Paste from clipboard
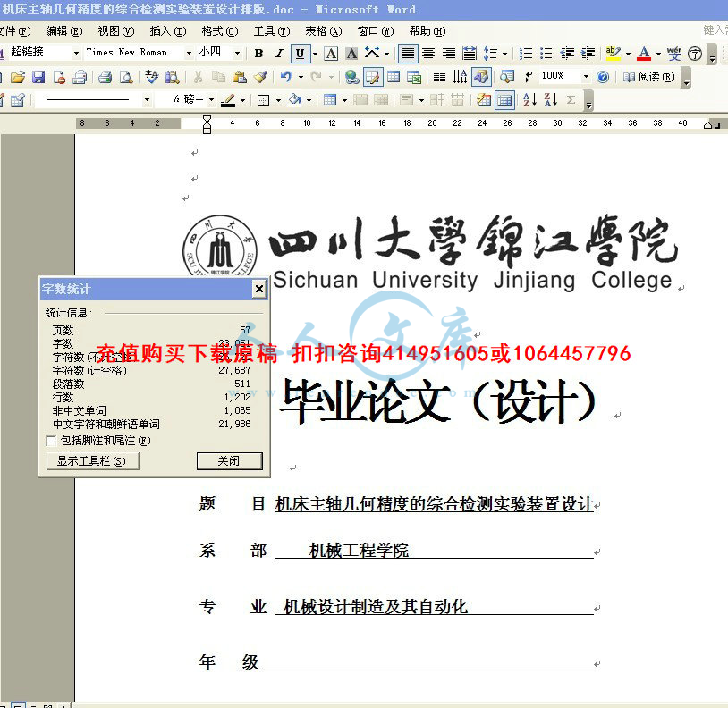 [x=239, y=77]
